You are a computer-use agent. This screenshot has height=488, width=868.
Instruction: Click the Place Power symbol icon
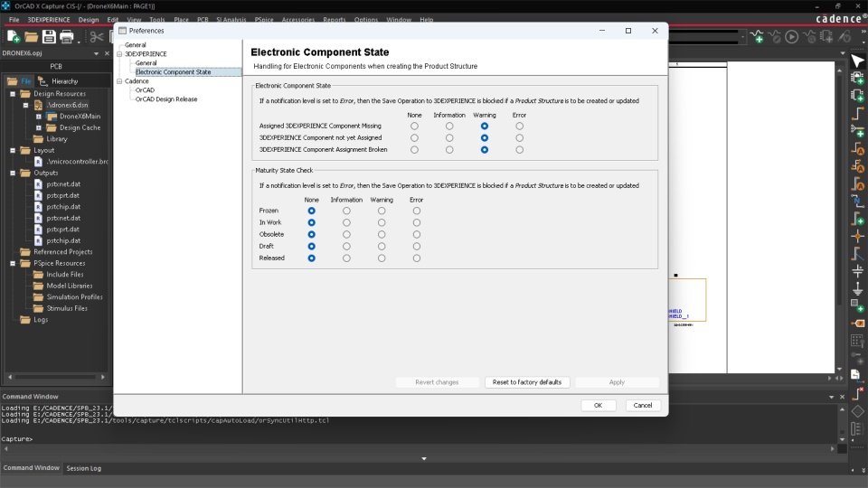tap(857, 271)
